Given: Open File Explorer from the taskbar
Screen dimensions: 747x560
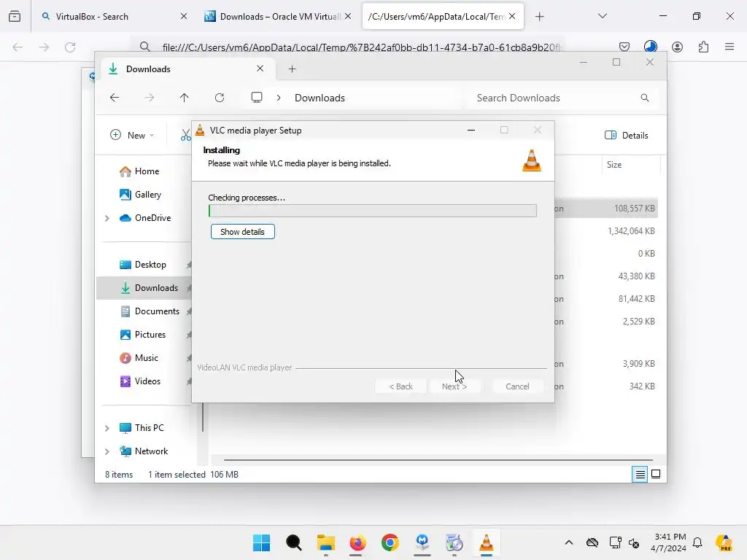Looking at the screenshot, I should pos(326,542).
